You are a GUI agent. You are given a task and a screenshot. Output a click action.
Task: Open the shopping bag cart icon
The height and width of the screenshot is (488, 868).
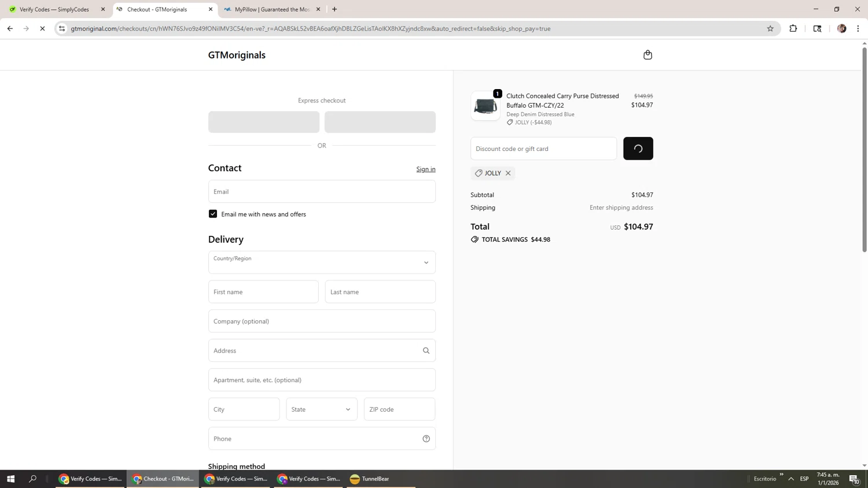click(648, 55)
